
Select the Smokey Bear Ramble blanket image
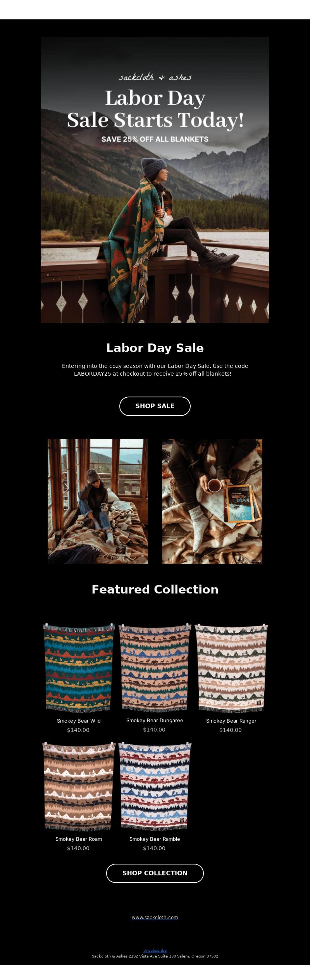(x=155, y=786)
